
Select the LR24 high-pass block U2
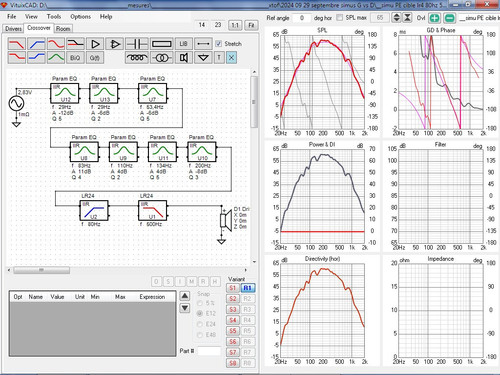tap(94, 210)
